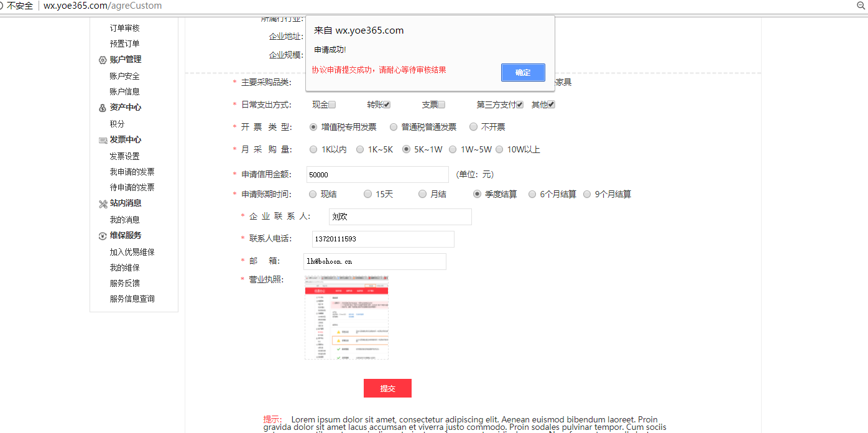Toggle the 现金 payment checkbox
Screen dimensions: 868x433
(x=332, y=105)
